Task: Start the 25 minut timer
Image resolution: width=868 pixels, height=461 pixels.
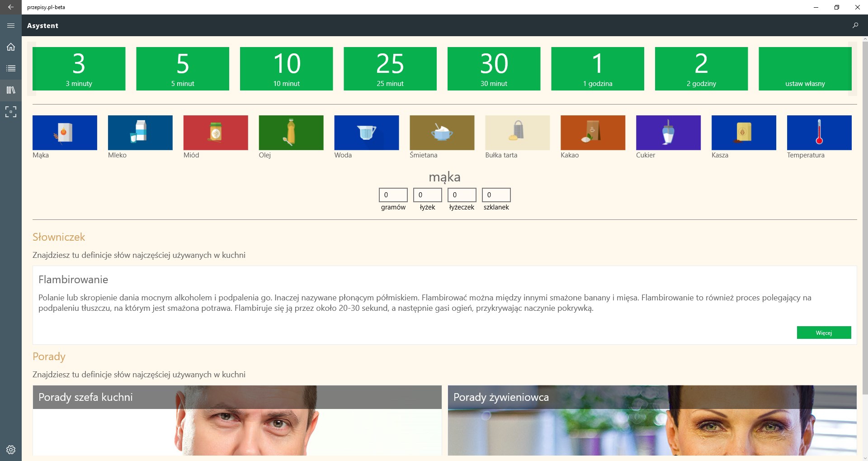Action: tap(390, 69)
